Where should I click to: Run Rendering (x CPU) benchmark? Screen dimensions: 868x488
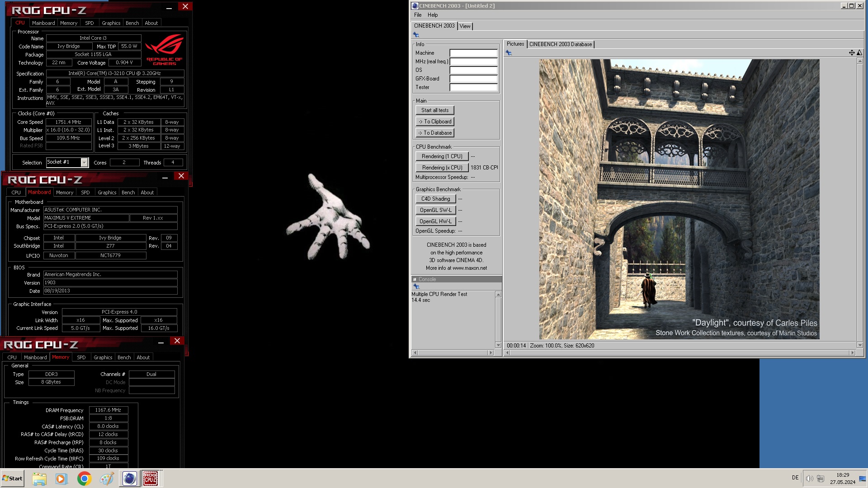[442, 168]
